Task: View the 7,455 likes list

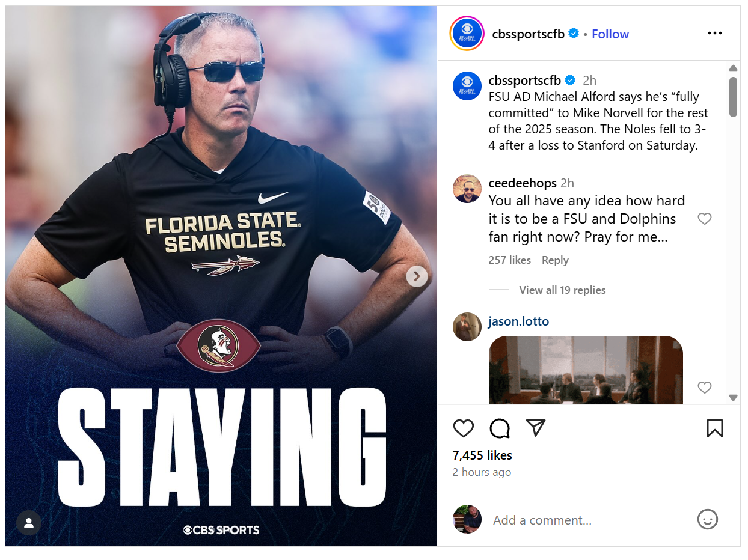Action: 482,455
